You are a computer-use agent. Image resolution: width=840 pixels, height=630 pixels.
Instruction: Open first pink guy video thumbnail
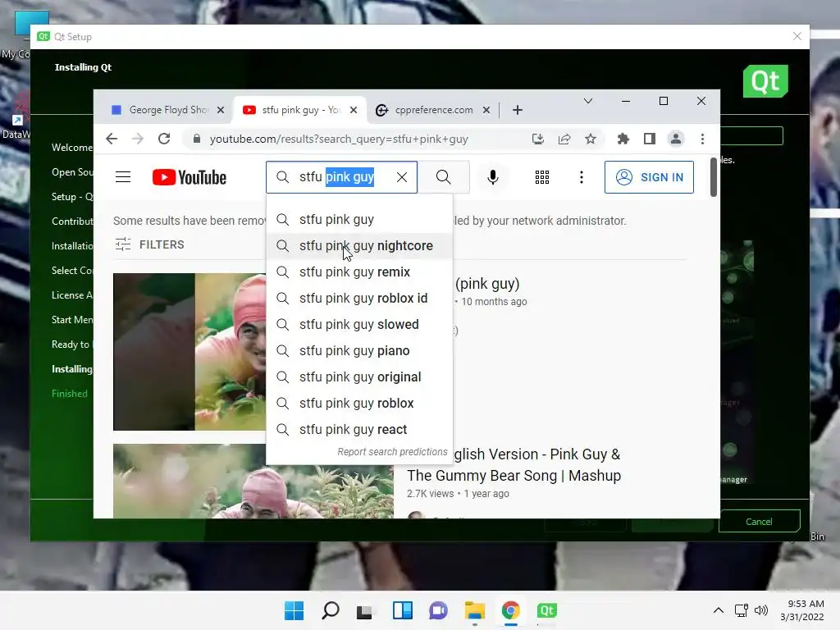[x=189, y=352]
